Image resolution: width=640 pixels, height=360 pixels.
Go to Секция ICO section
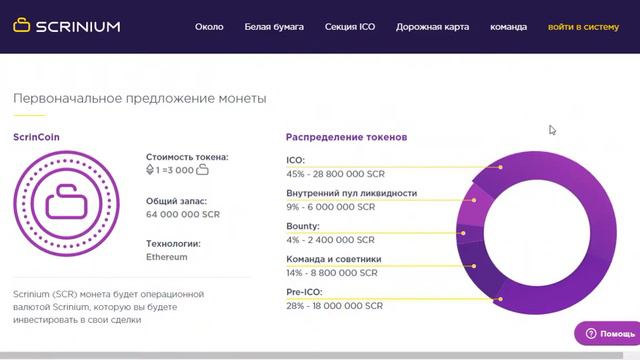(x=350, y=27)
